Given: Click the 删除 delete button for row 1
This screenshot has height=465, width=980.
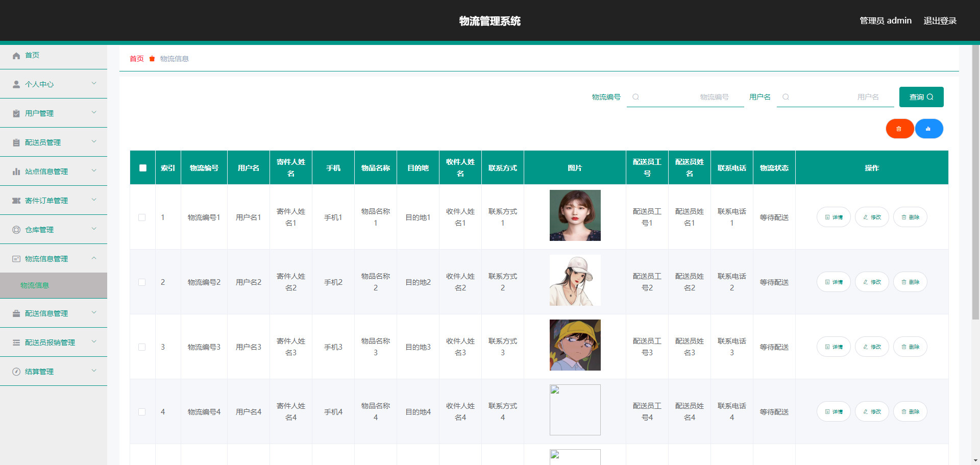Looking at the screenshot, I should point(910,217).
